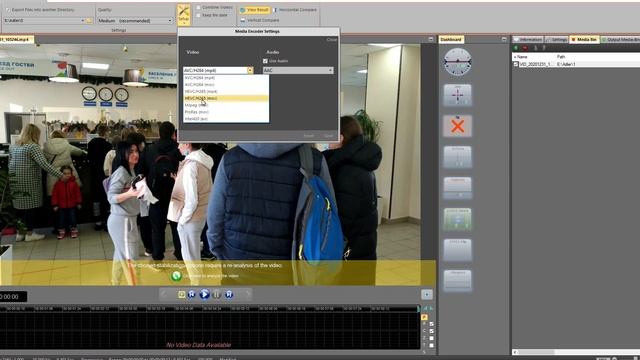This screenshot has width=640, height=360.
Task: Toggle the Z track checkbox beside timeline
Action: tap(431, 338)
